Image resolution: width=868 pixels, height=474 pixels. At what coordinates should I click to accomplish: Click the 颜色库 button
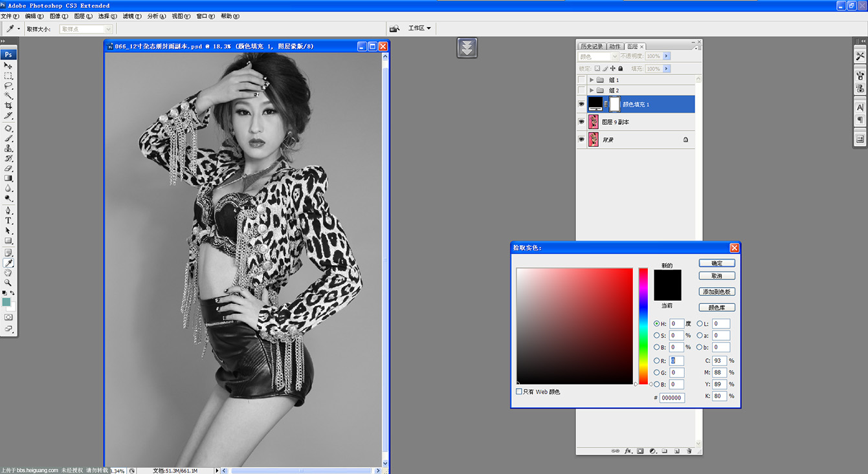tap(717, 308)
